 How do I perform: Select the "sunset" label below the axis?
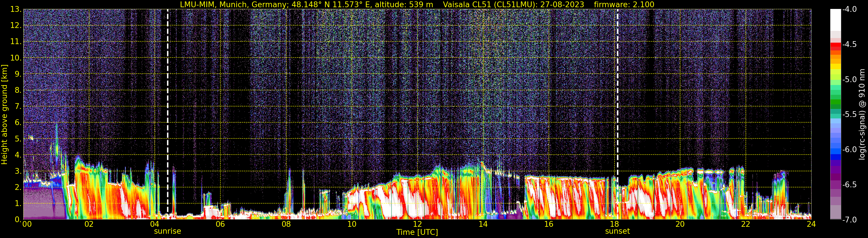point(617,231)
